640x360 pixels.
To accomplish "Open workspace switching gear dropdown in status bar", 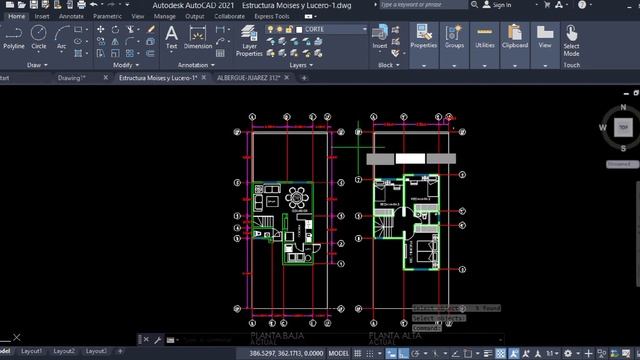I will (578, 353).
